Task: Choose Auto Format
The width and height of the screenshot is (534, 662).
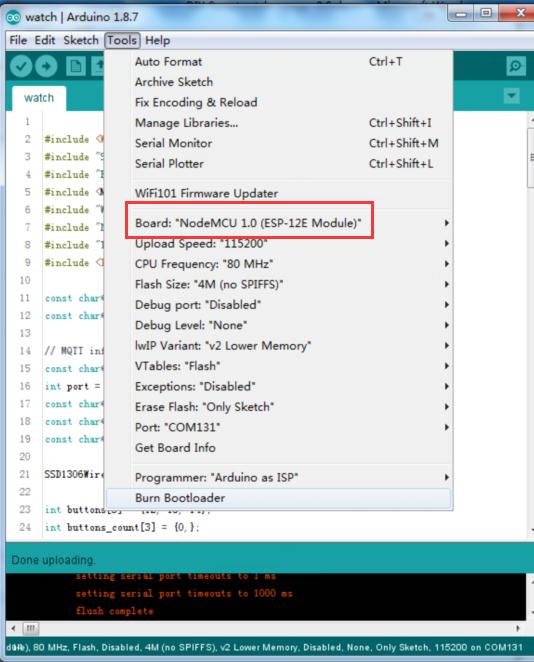Action: coord(279,62)
